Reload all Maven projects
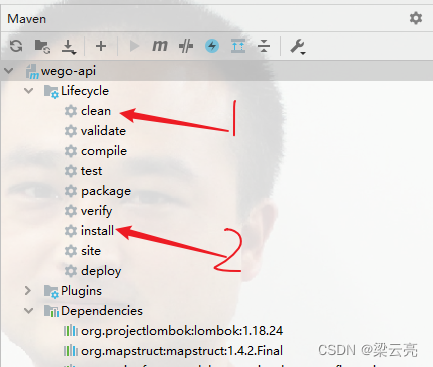Screen dimensions: 433x367 16,46
